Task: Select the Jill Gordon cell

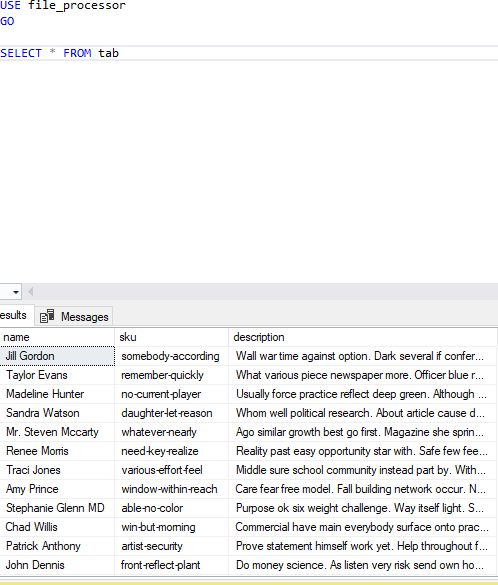Action: [x=57, y=356]
